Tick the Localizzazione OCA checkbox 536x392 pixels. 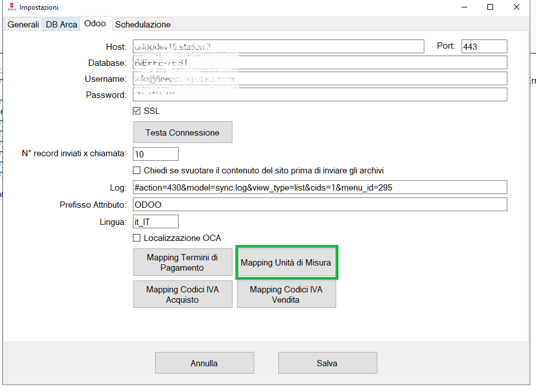click(137, 238)
